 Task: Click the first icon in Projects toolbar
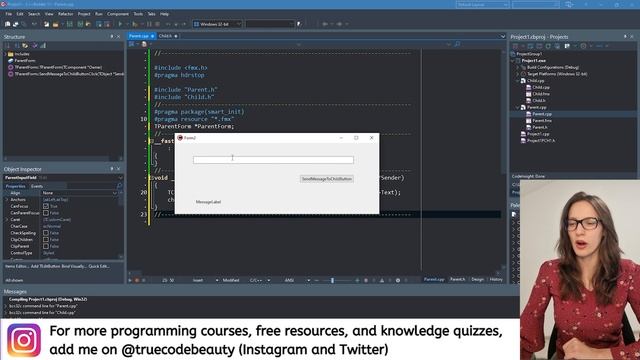click(x=516, y=46)
